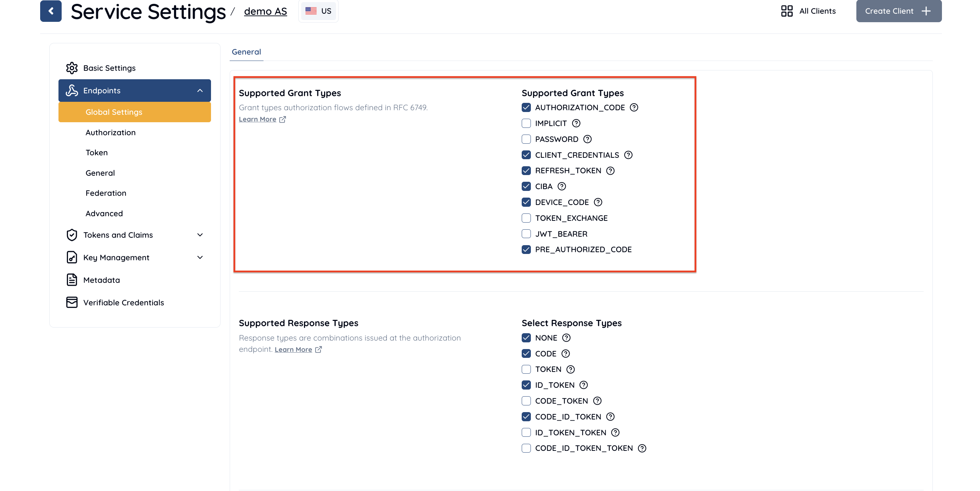Screen dimensions: 980x491
Task: Enable the IMPLICIT grant type checkbox
Action: coord(526,123)
